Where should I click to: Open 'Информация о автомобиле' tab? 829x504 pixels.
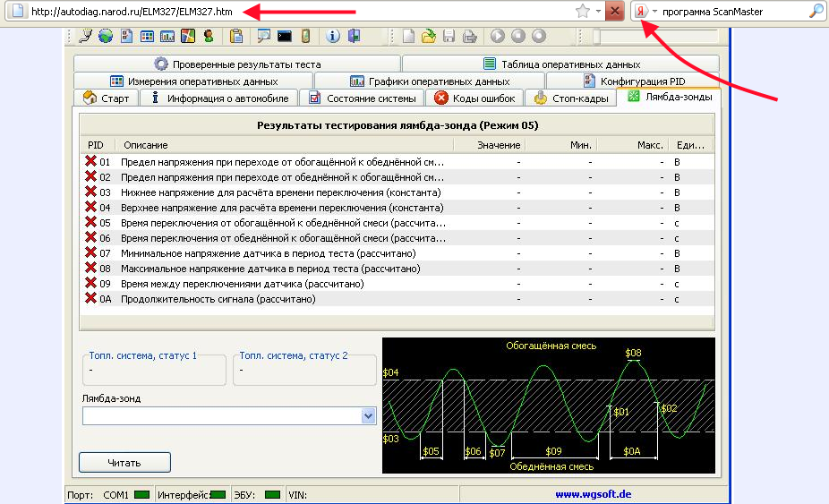click(x=219, y=98)
